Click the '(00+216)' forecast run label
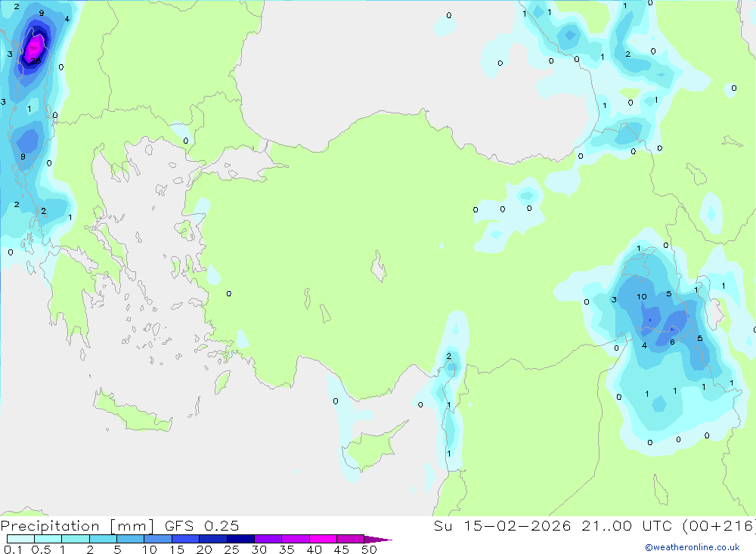The height and width of the screenshot is (554, 756). pos(718,526)
